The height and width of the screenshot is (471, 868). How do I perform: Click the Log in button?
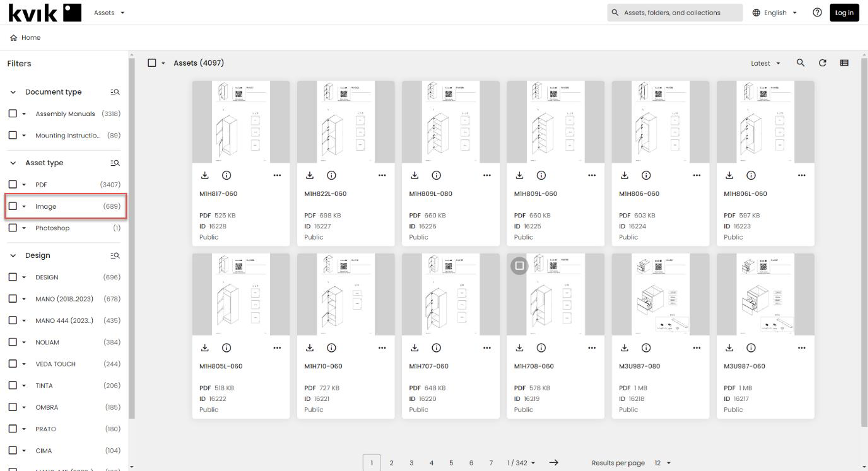(844, 13)
